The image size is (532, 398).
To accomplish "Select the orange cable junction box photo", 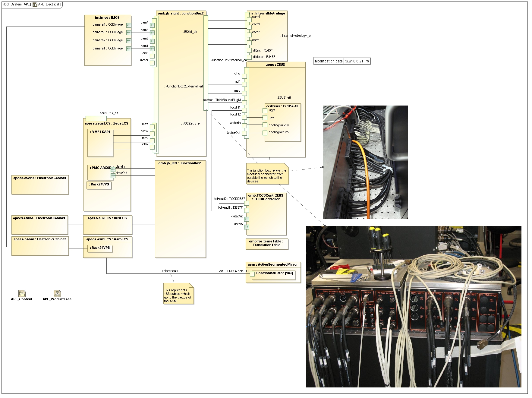I will click(365, 162).
